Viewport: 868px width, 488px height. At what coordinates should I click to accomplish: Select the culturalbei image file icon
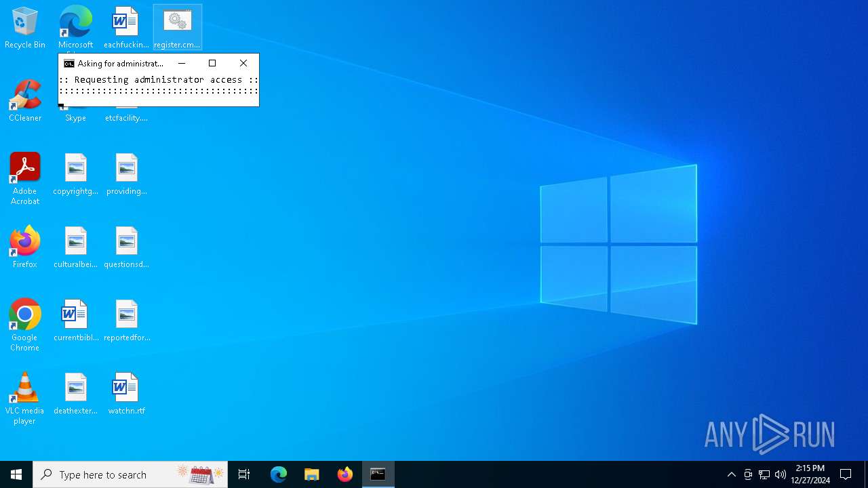point(75,247)
